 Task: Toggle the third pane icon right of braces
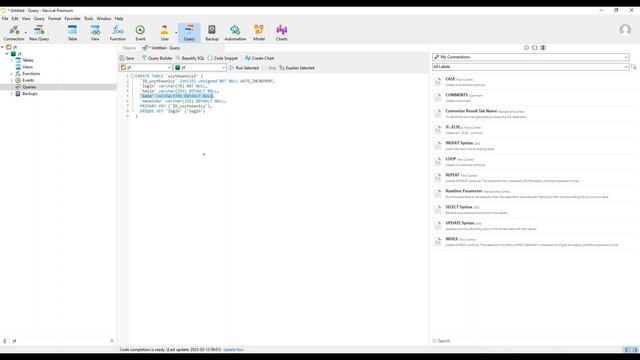click(x=543, y=48)
